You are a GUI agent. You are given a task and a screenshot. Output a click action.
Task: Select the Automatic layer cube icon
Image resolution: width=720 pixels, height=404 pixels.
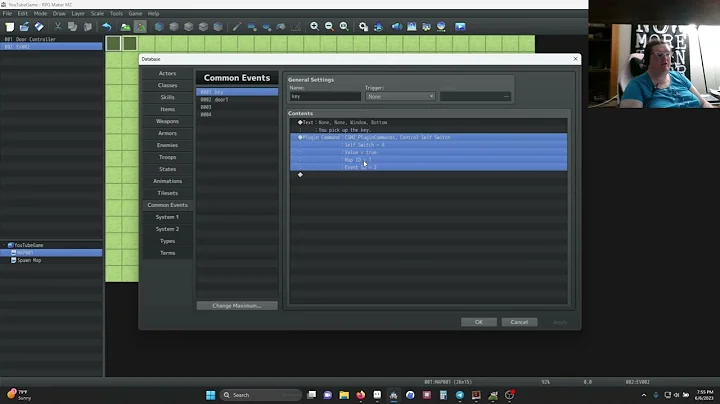(x=159, y=27)
